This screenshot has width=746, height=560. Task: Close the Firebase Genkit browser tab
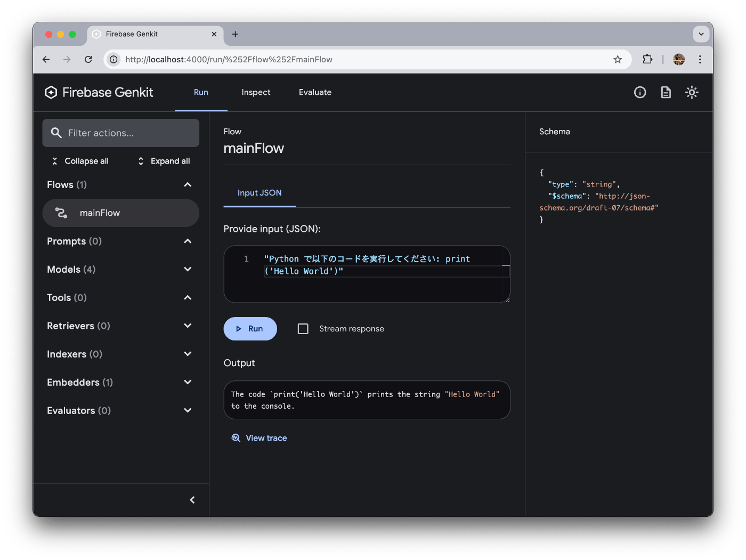coord(214,34)
